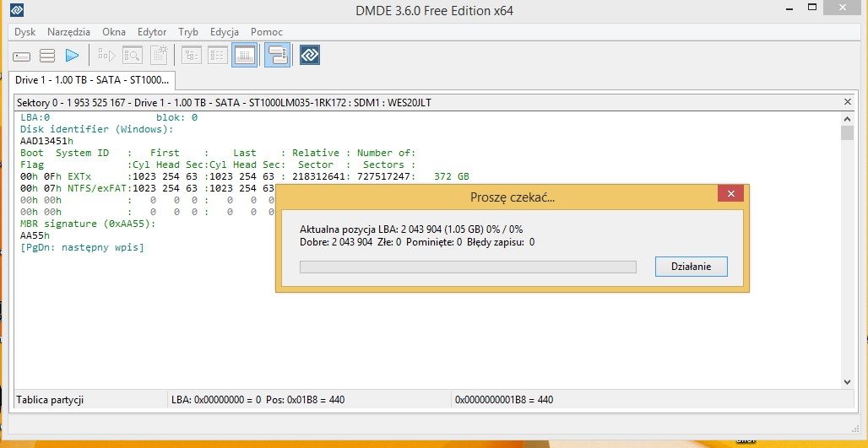
Task: Click the Select Drive toolbar icon
Action: pos(22,56)
